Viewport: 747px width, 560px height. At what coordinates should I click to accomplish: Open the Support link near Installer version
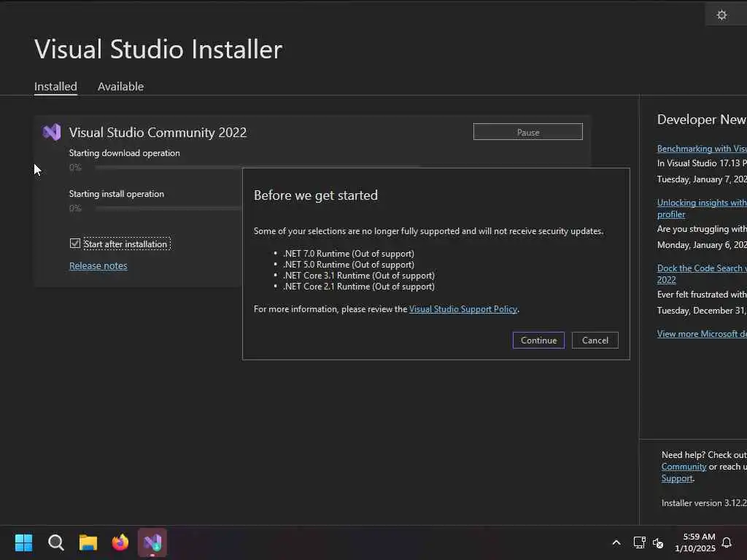[676, 478]
